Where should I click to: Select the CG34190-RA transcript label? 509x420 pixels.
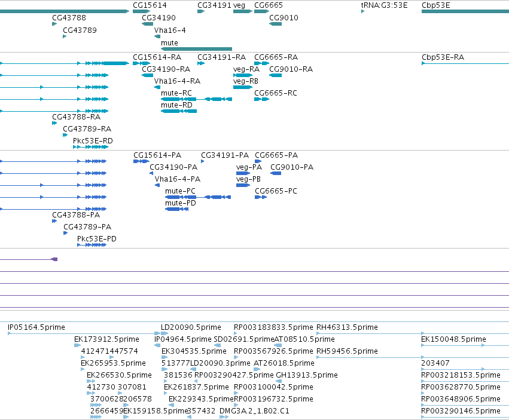[166, 69]
